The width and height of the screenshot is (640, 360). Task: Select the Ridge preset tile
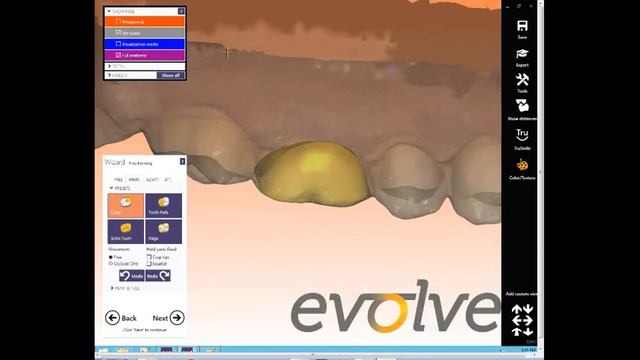point(164,231)
